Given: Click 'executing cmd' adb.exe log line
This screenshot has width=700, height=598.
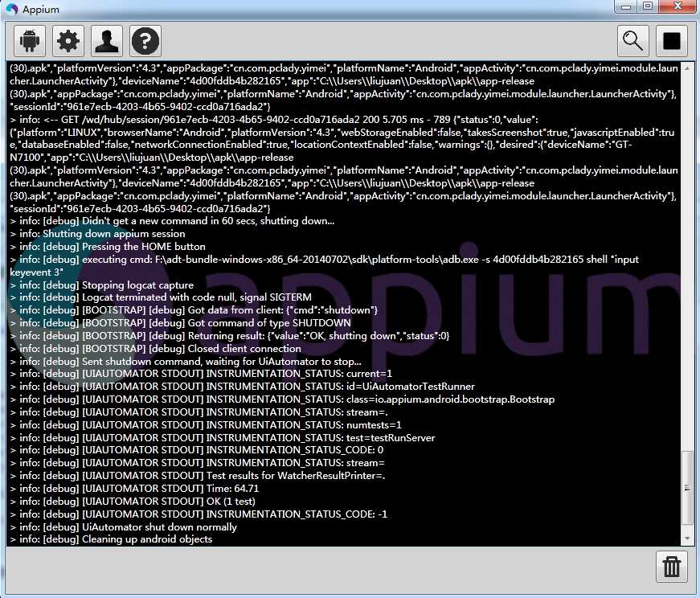Looking at the screenshot, I should 324,266.
